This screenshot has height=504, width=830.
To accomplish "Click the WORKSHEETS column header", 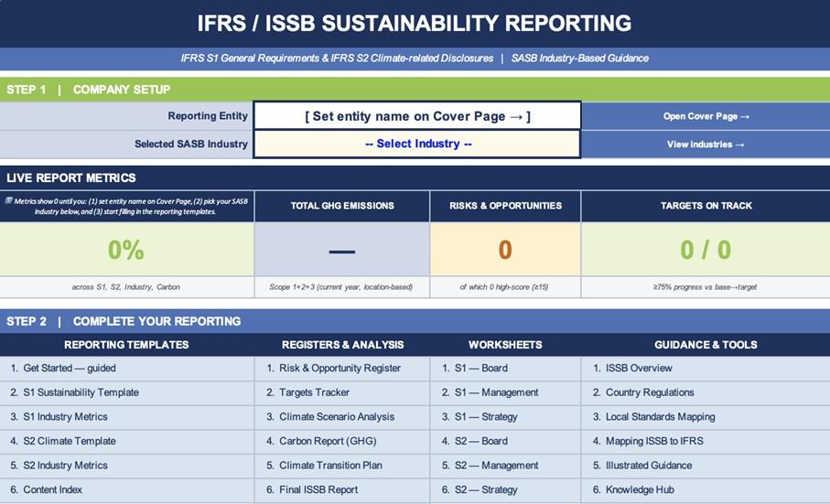I will (x=505, y=345).
